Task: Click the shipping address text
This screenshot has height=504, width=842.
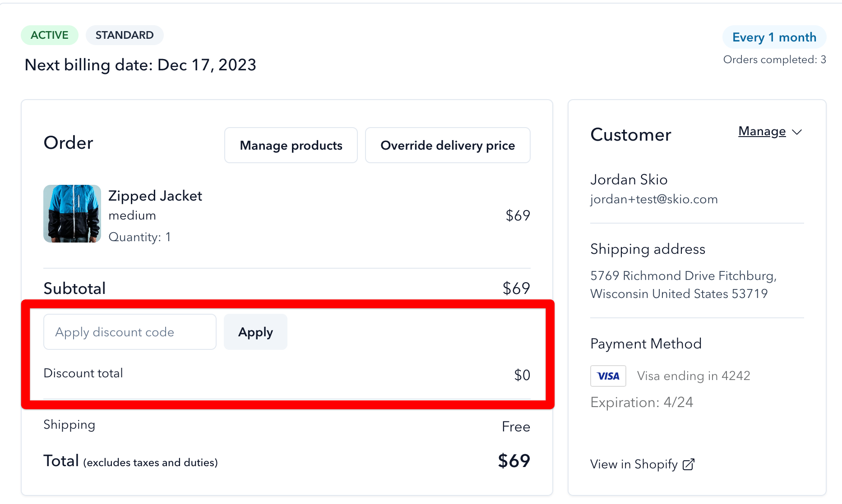Action: tap(683, 284)
